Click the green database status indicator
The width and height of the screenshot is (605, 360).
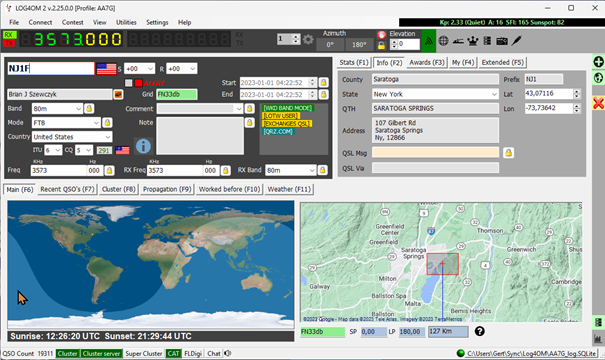click(460, 353)
